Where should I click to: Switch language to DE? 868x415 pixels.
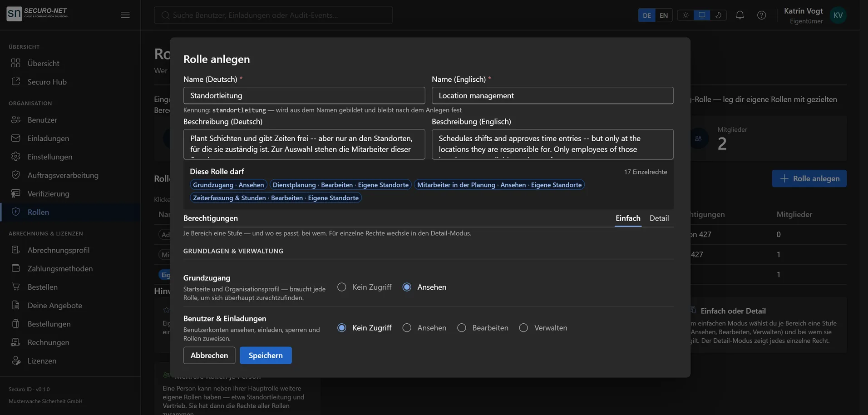[647, 15]
